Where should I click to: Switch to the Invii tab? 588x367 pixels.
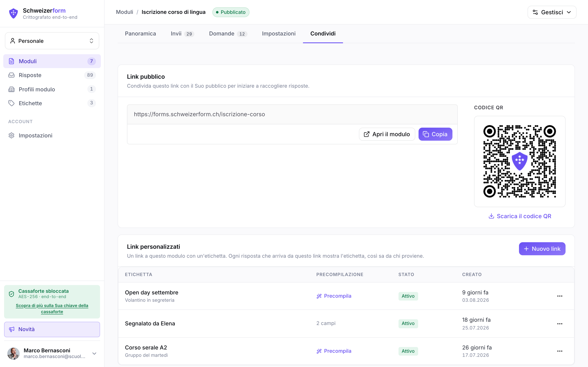182,33
